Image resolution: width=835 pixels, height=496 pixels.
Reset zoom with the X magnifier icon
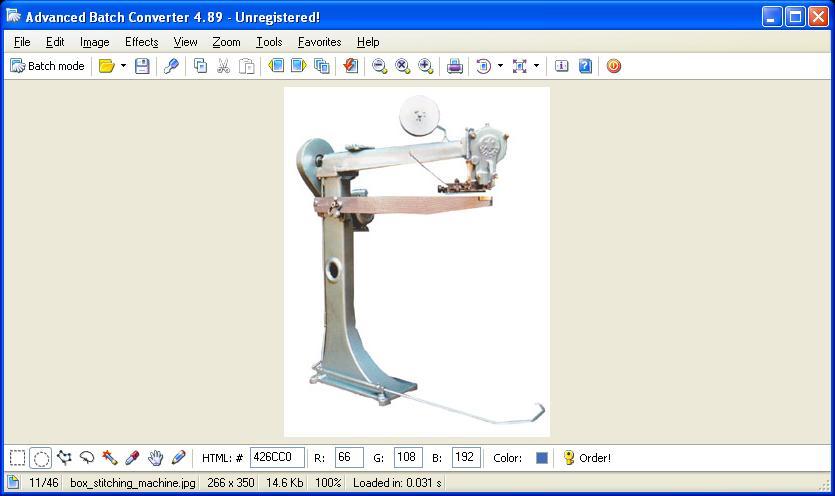pos(402,66)
